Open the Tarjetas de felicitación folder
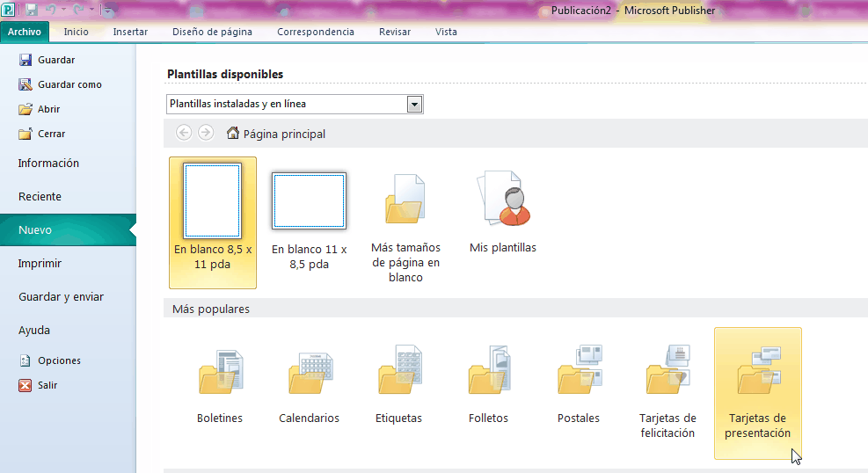This screenshot has width=868, height=473. click(x=667, y=392)
